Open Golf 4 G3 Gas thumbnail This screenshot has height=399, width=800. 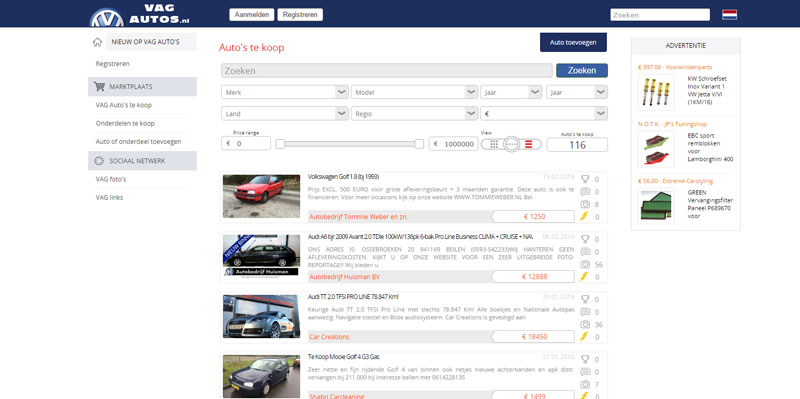tap(261, 377)
